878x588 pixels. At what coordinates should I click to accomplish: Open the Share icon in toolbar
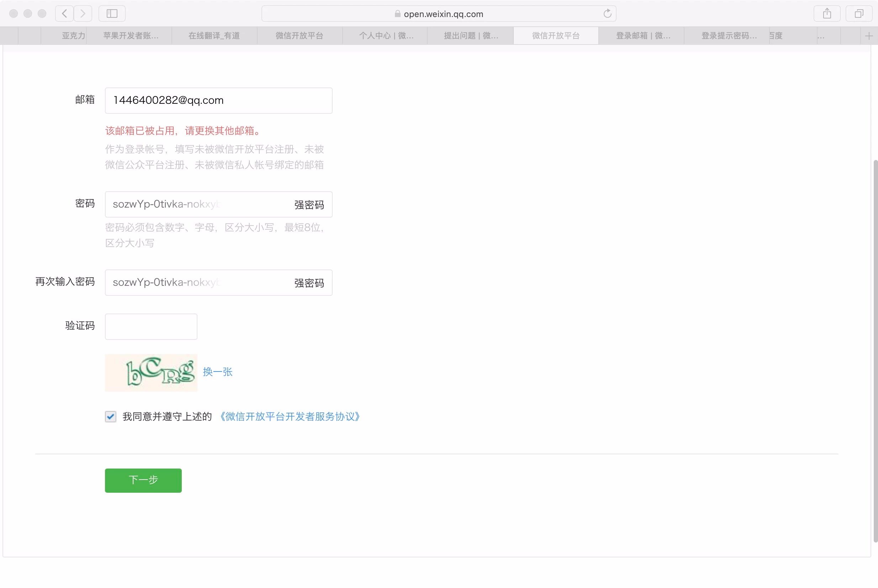tap(827, 14)
